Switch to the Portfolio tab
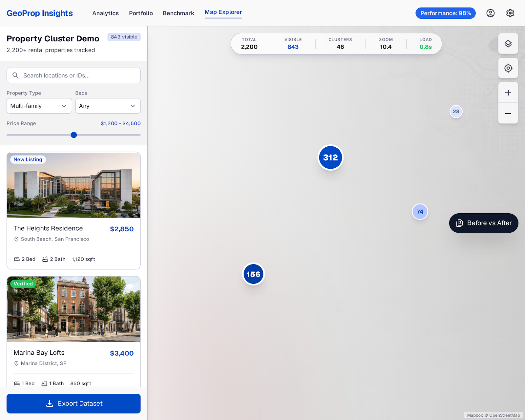The height and width of the screenshot is (420, 525). 141,13
